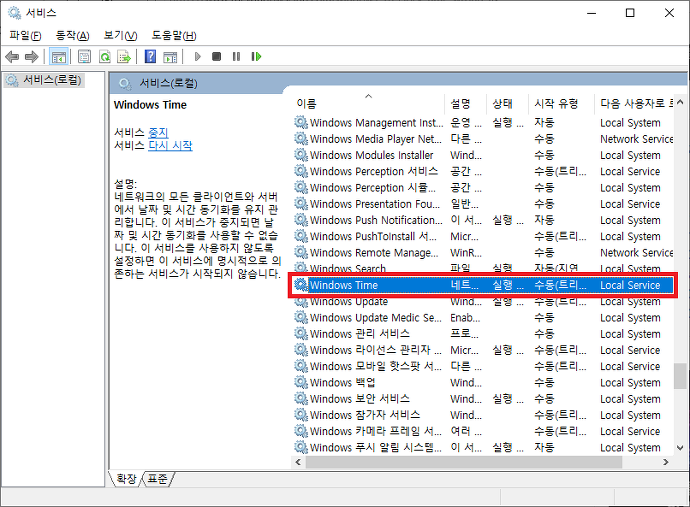Screen dimensions: 690x507
Task: Pause the service with the pause icon
Action: (x=236, y=57)
